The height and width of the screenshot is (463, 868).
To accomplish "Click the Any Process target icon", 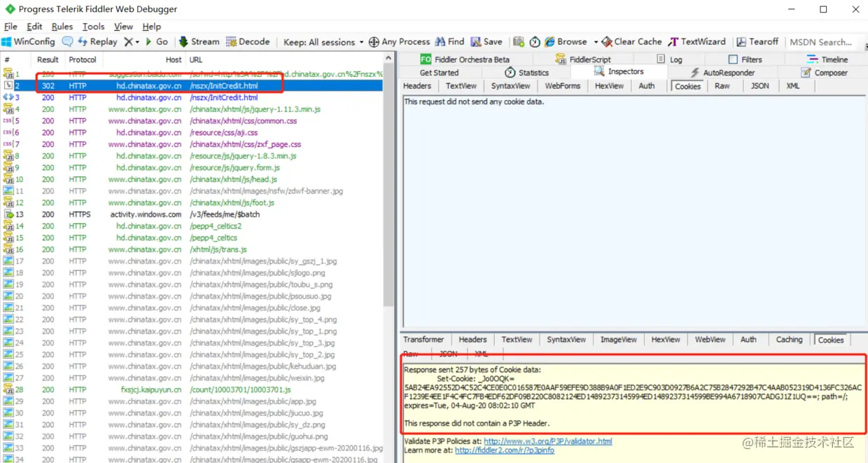I will 374,42.
